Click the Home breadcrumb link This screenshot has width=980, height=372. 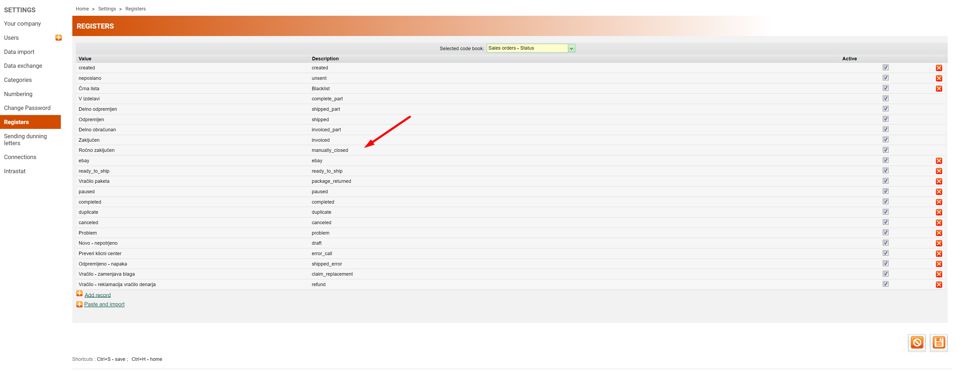pyautogui.click(x=82, y=9)
